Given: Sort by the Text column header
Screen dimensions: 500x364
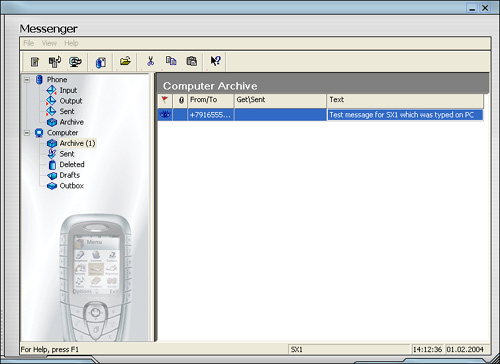Looking at the screenshot, I should [x=405, y=100].
